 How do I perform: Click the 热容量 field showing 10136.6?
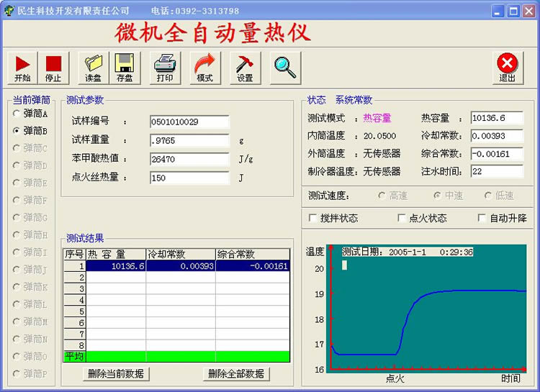click(497, 118)
